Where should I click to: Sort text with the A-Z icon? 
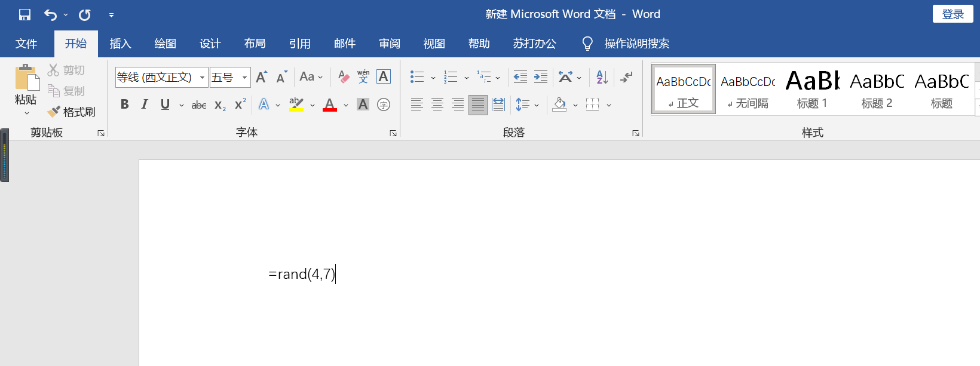pos(602,77)
